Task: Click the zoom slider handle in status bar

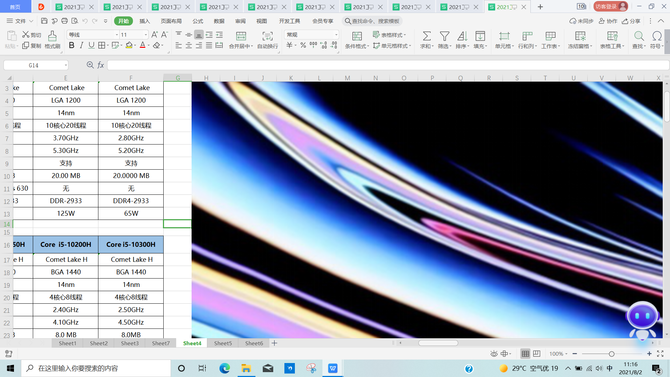Action: [611, 354]
